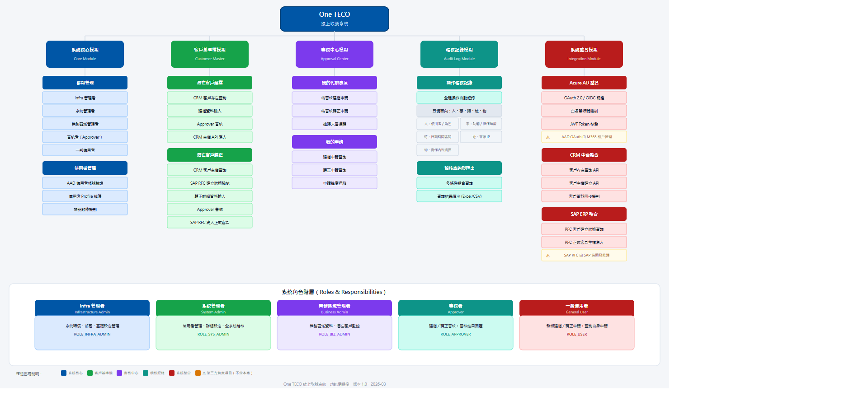The width and height of the screenshot is (868, 415).
Task: Click the 使用者 Profile item
Action: click(85, 196)
